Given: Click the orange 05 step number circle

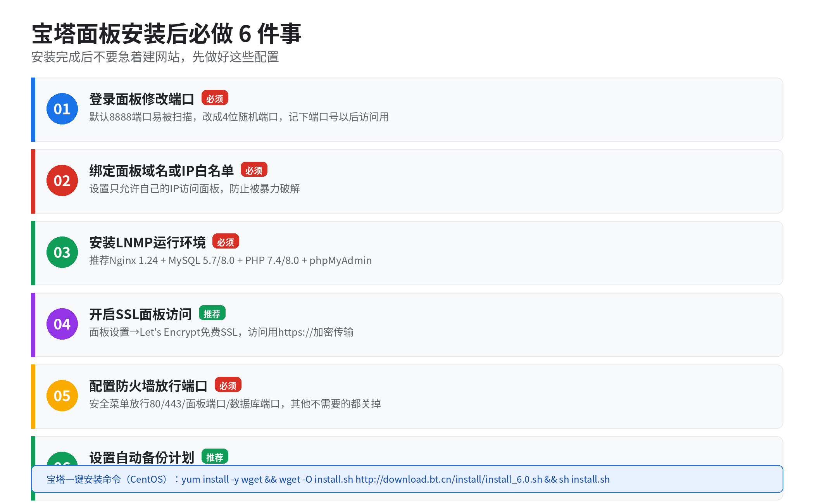Looking at the screenshot, I should (62, 396).
